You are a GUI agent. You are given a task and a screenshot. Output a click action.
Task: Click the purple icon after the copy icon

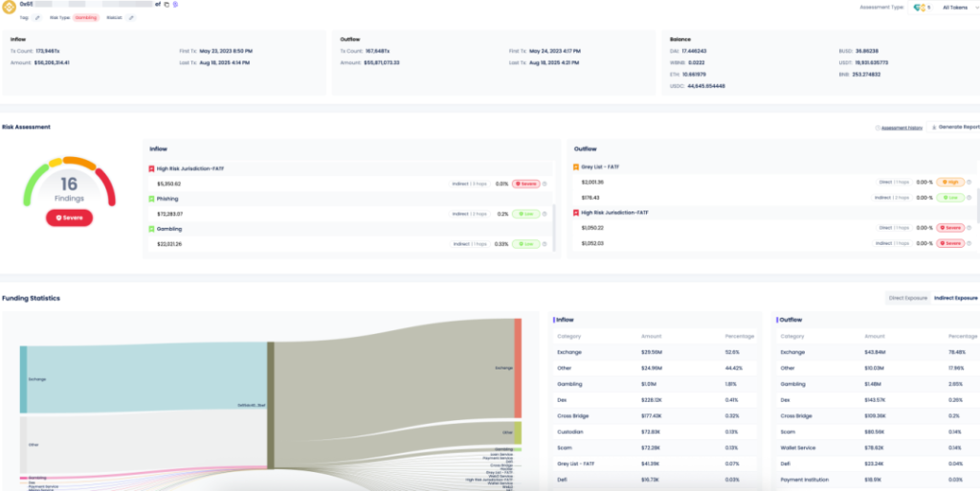click(176, 4)
